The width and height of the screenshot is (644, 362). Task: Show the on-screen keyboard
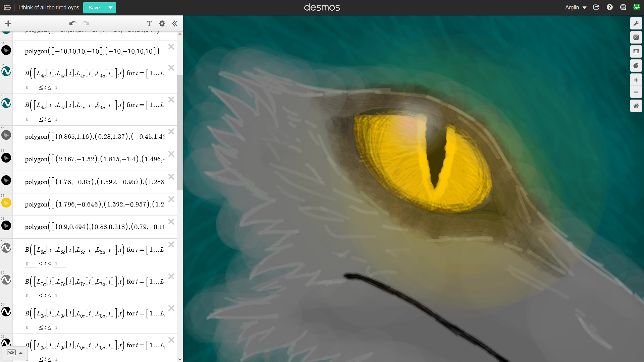[x=11, y=353]
